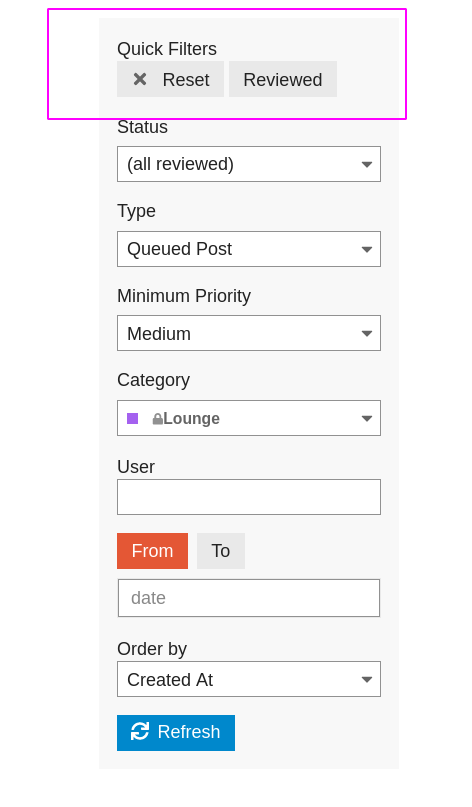Screen dimensions: 472x807
Task: Open the Category dropdown showing Lounge
Action: coord(249,418)
